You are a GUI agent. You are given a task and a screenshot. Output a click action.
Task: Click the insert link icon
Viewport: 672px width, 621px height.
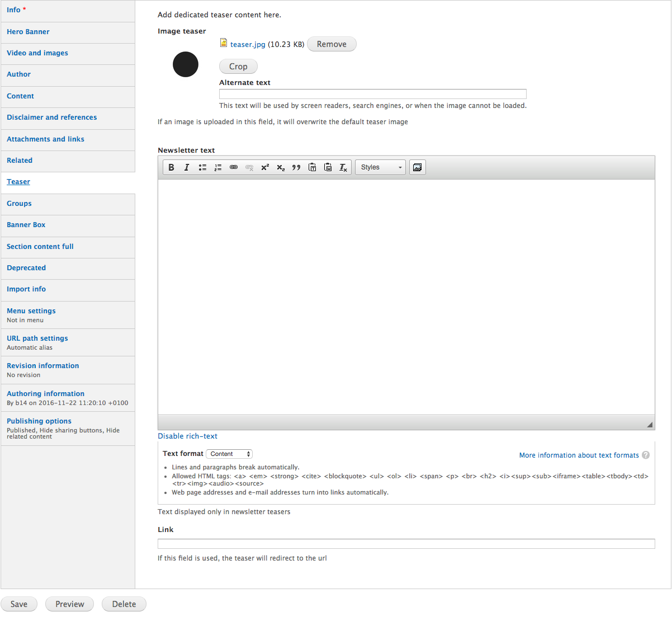234,167
